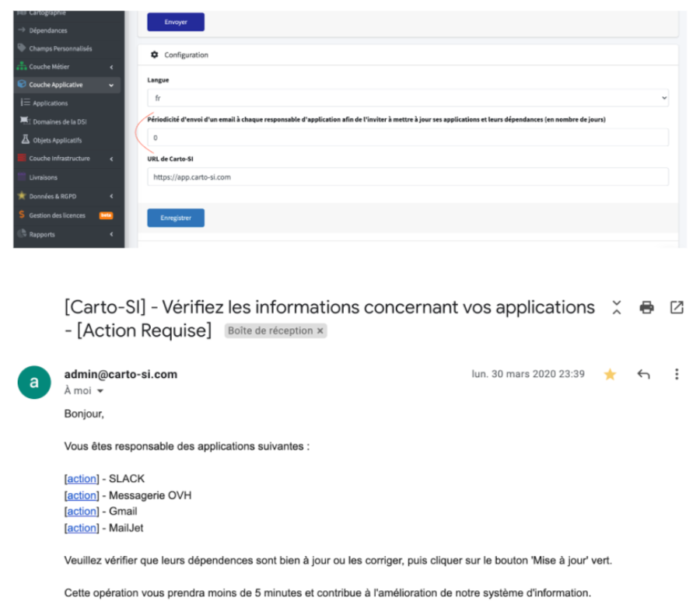Screen dimensions: 700x601
Task: Print the email with the printer icon
Action: click(x=646, y=307)
